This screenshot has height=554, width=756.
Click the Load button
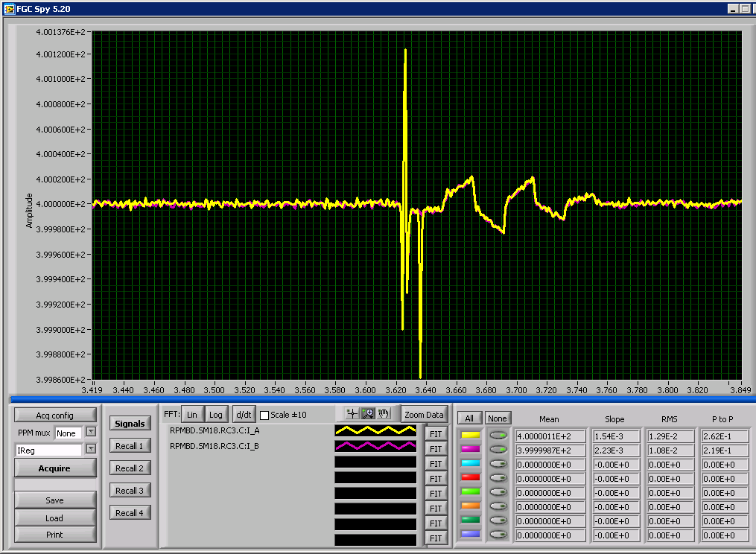tap(55, 518)
